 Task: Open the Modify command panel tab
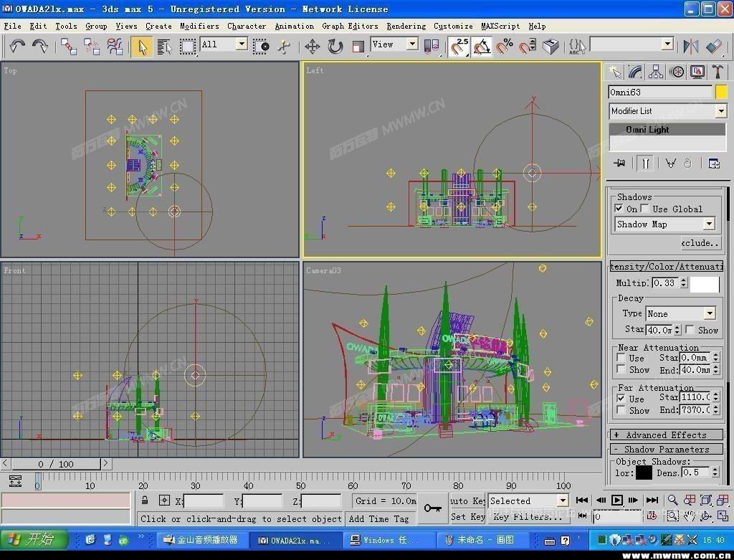635,72
